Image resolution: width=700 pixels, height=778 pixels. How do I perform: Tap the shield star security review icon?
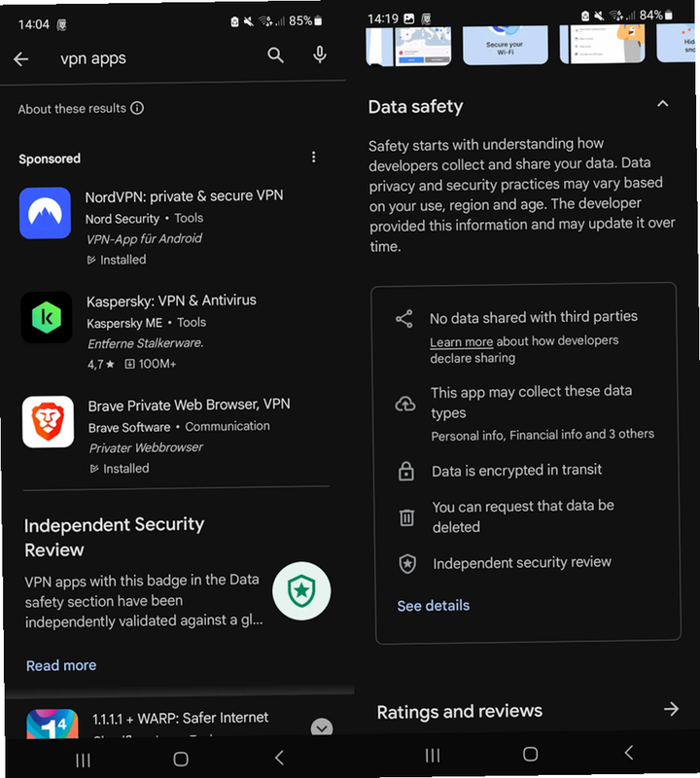point(407,564)
